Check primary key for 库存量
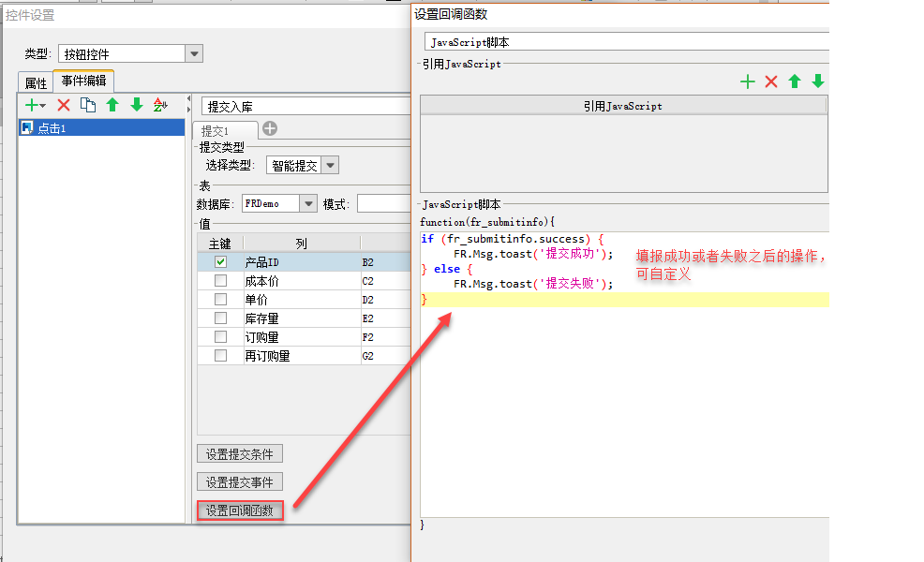Image resolution: width=924 pixels, height=562 pixels. tap(220, 318)
